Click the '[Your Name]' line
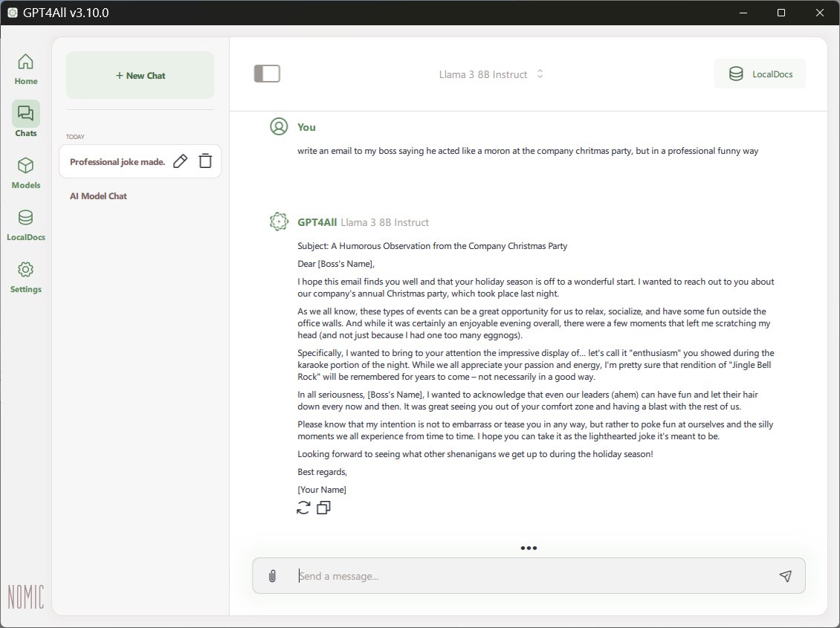 pos(322,489)
